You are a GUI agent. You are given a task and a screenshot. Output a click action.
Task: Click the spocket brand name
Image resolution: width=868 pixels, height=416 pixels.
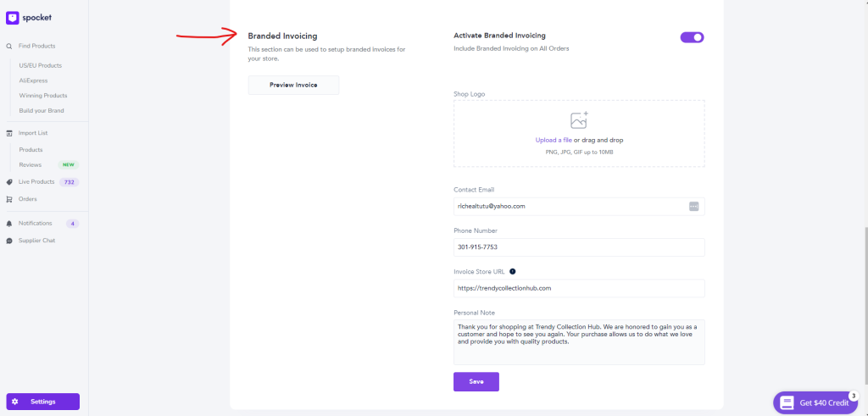coord(37,19)
